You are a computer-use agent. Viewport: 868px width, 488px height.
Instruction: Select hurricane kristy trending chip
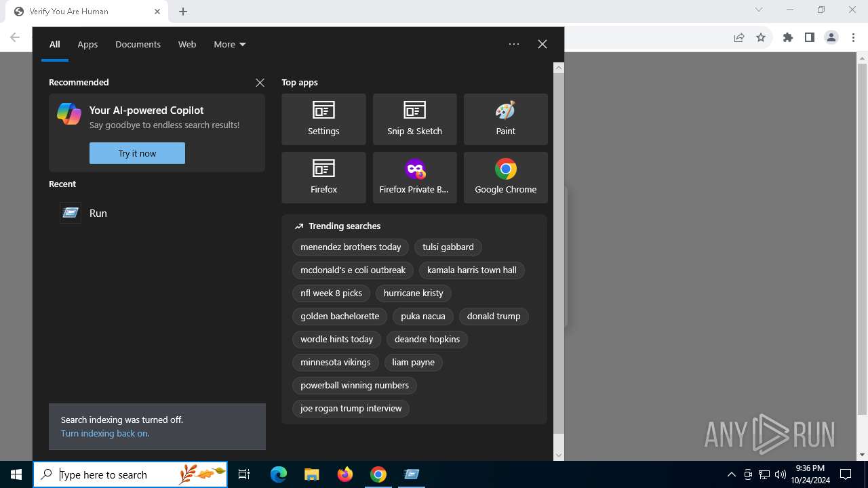point(414,293)
